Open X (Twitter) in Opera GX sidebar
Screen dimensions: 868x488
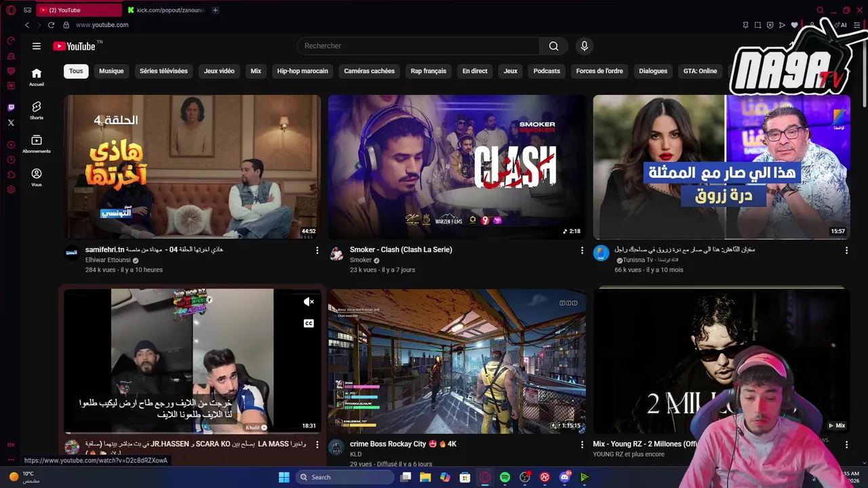[11, 123]
